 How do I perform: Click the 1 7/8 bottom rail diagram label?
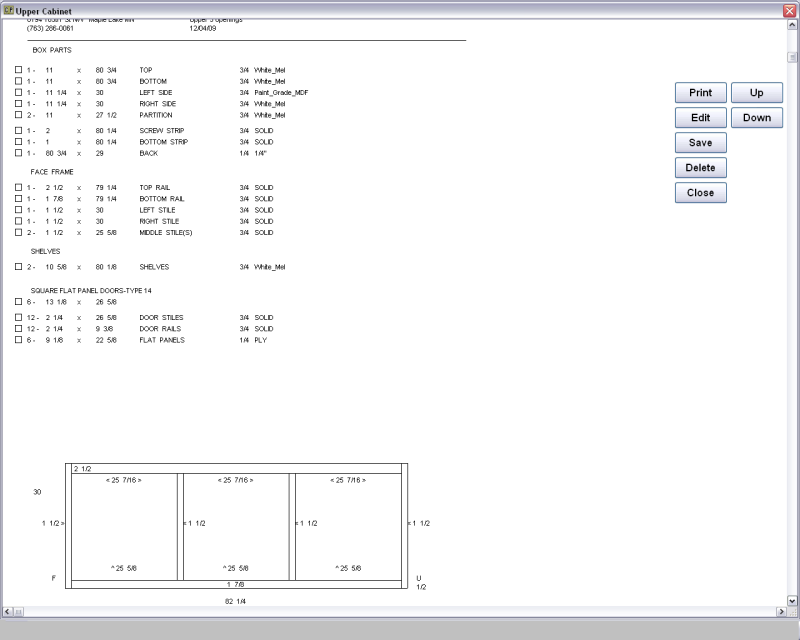click(236, 584)
